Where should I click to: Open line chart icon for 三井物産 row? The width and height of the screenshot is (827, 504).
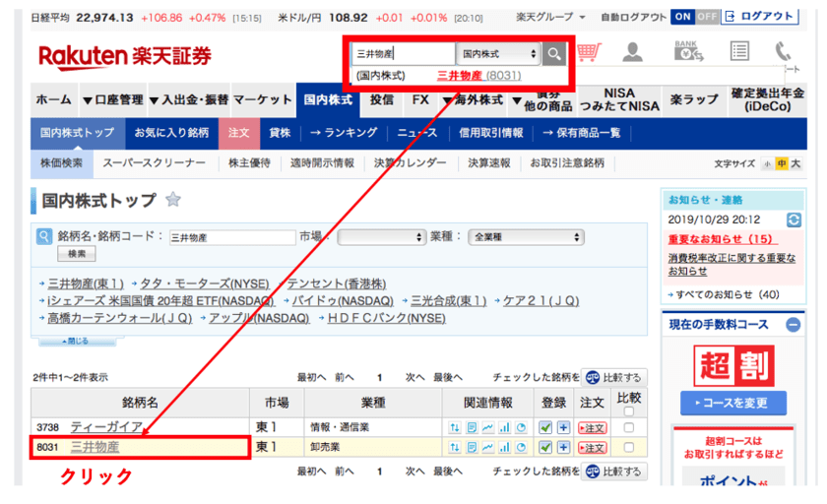coord(488,447)
